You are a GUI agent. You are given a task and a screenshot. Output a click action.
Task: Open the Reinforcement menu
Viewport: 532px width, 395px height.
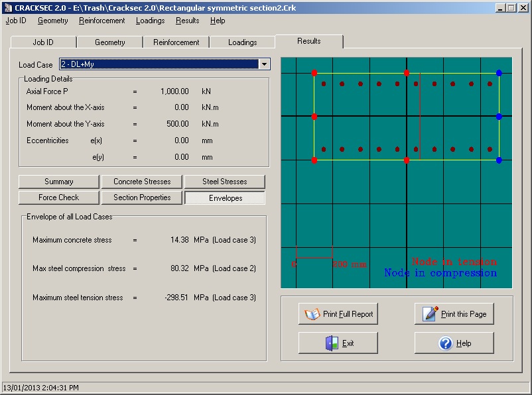coord(101,21)
